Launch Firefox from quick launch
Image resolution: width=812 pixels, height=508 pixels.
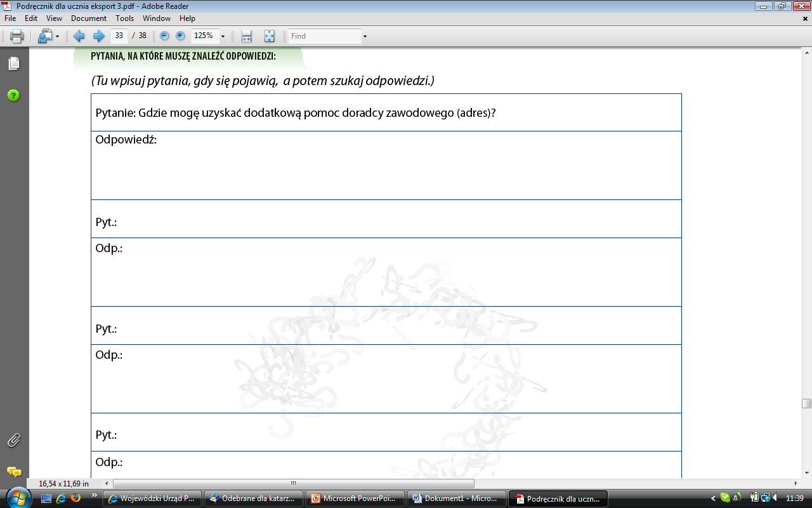click(76, 498)
